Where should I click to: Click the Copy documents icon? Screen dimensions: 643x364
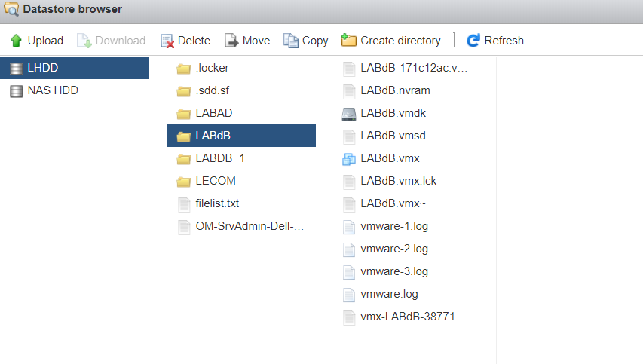click(x=291, y=41)
